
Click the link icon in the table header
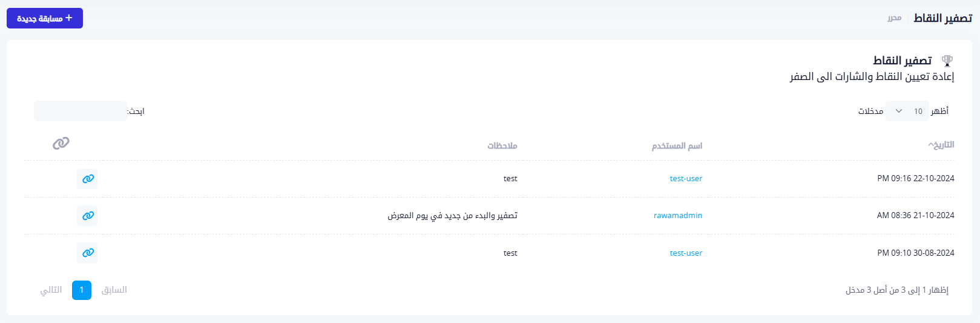click(x=61, y=143)
